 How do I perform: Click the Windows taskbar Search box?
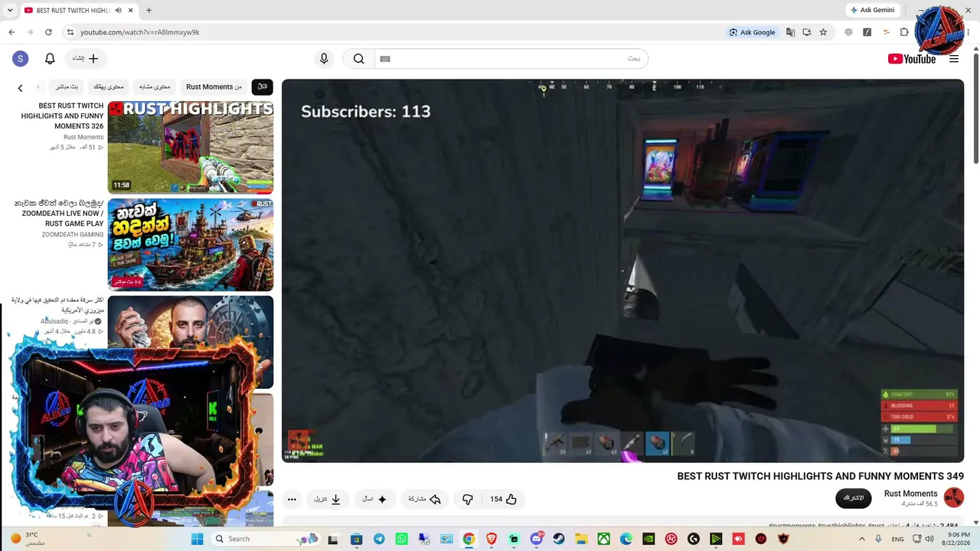click(265, 539)
